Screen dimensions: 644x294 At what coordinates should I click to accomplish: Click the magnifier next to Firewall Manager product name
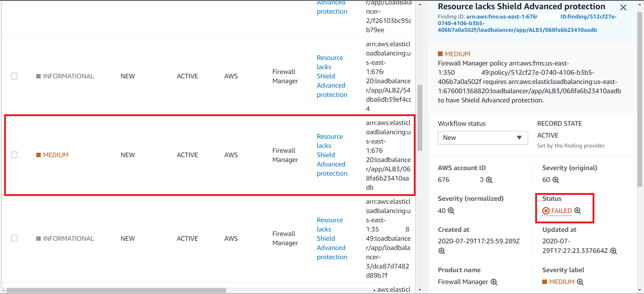click(494, 282)
